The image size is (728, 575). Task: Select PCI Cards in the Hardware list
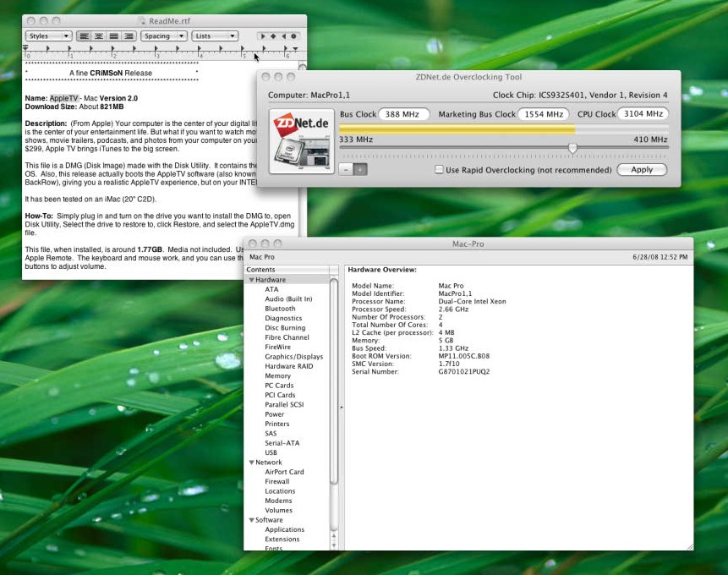(280, 395)
